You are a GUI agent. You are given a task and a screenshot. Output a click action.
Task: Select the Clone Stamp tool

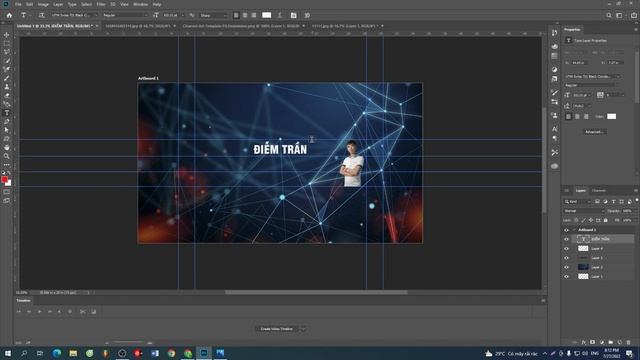7,87
